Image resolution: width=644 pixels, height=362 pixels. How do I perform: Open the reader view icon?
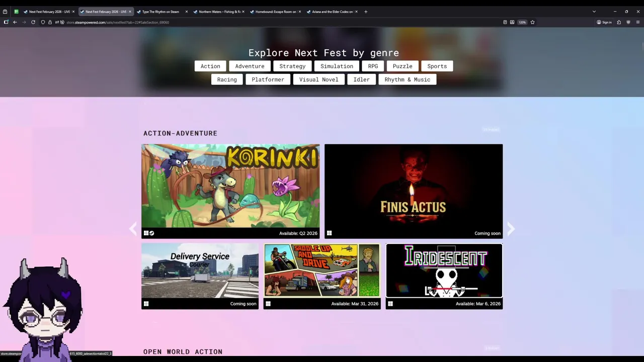(x=505, y=22)
